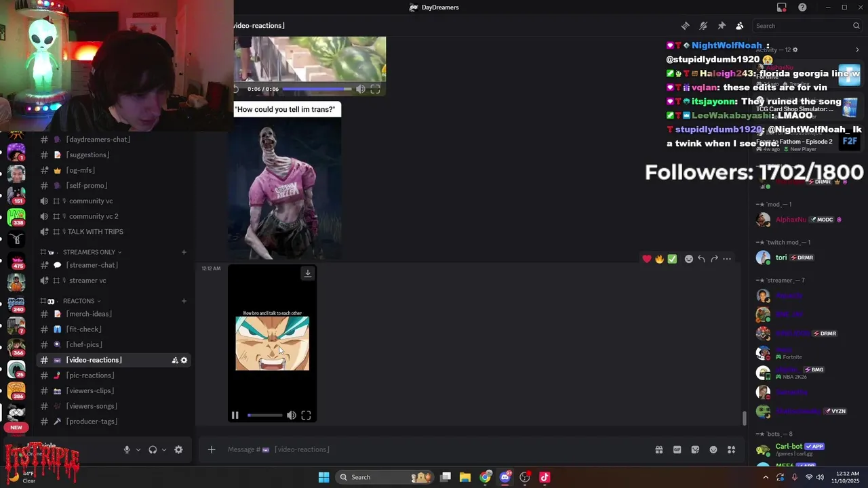Open the Pinned Messages pin icon
The image size is (868, 488).
tap(722, 26)
